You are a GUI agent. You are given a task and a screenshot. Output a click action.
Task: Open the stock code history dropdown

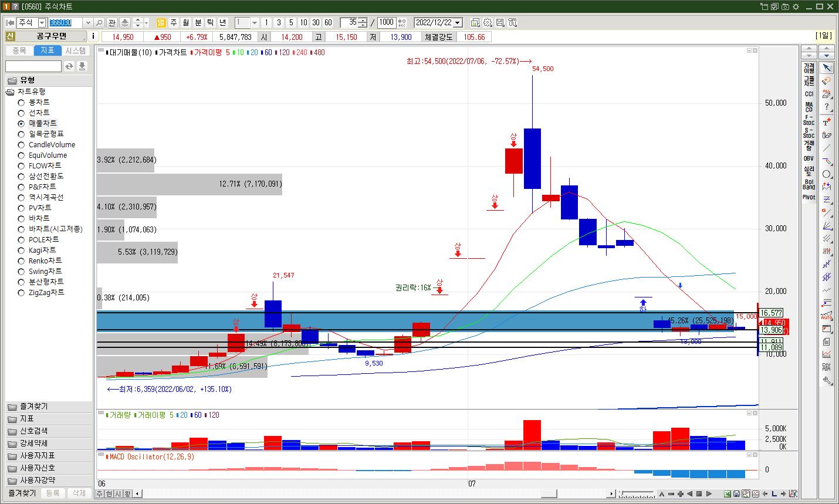(88, 23)
